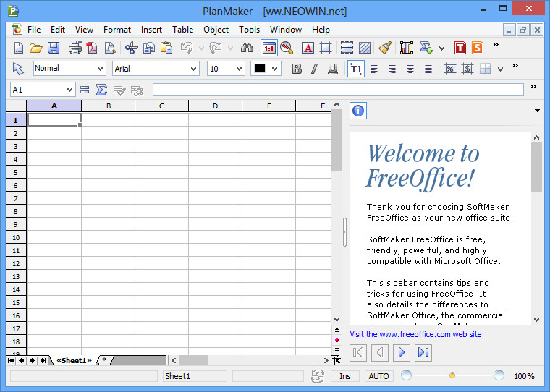Visit the www.freeoffice.com web site link
Image resolution: width=550 pixels, height=392 pixels.
pos(415,334)
